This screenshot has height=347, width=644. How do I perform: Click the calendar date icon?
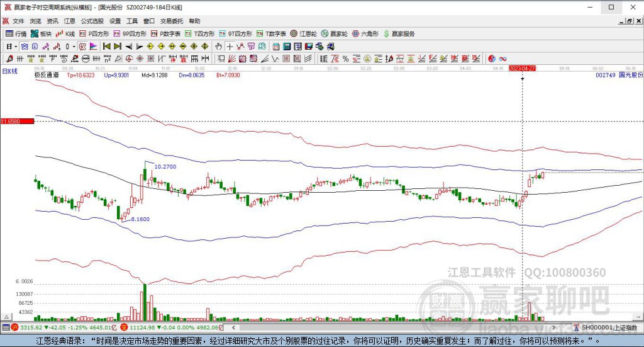click(x=276, y=47)
